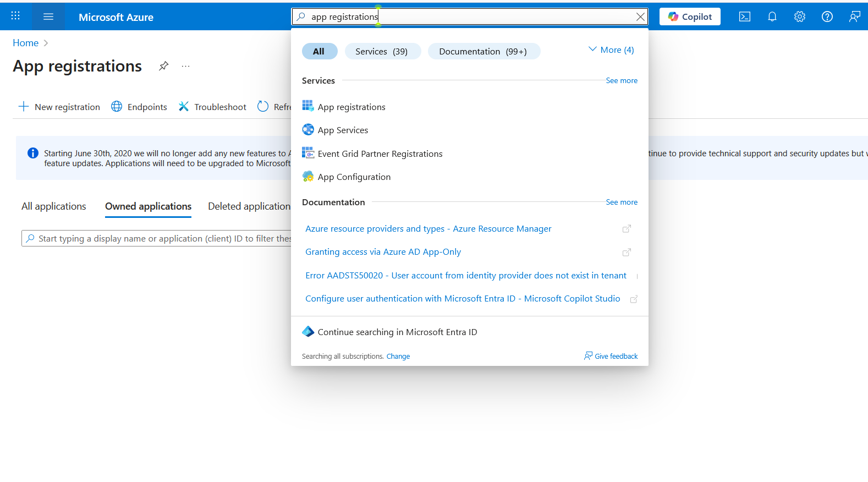
Task: Select the All filter pill in search results
Action: pyautogui.click(x=319, y=51)
